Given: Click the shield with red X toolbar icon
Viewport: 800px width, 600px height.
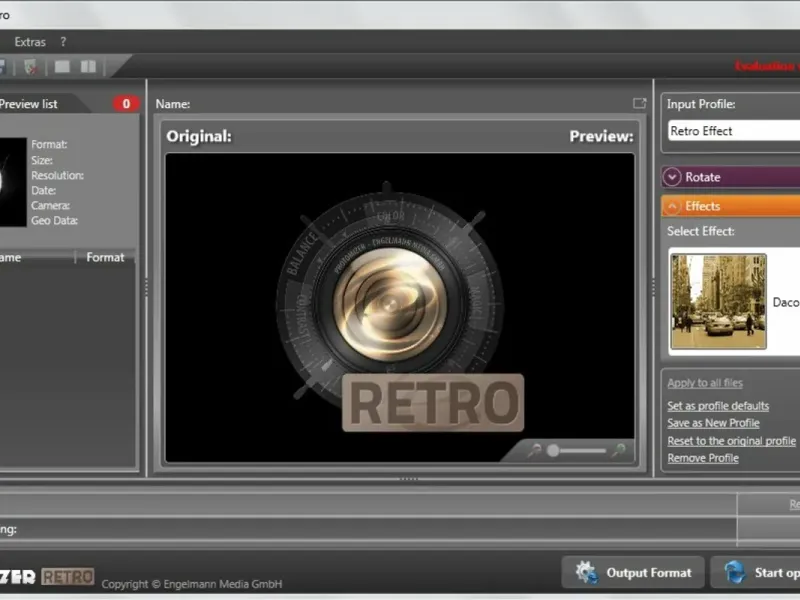Looking at the screenshot, I should tap(31, 67).
